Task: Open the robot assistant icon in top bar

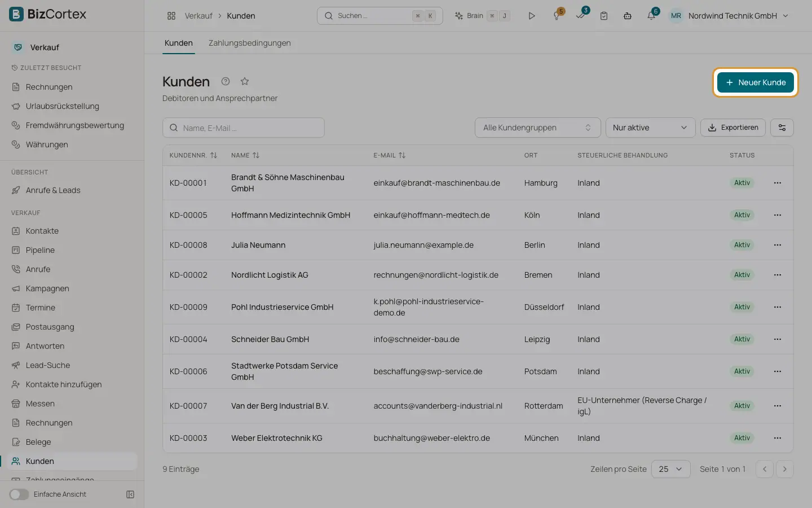Action: 628,16
